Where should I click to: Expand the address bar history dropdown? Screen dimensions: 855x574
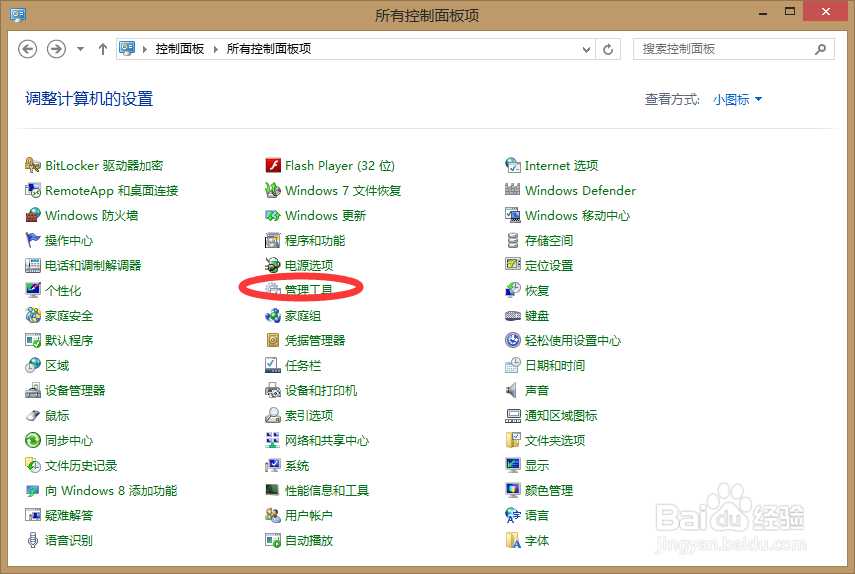[587, 49]
